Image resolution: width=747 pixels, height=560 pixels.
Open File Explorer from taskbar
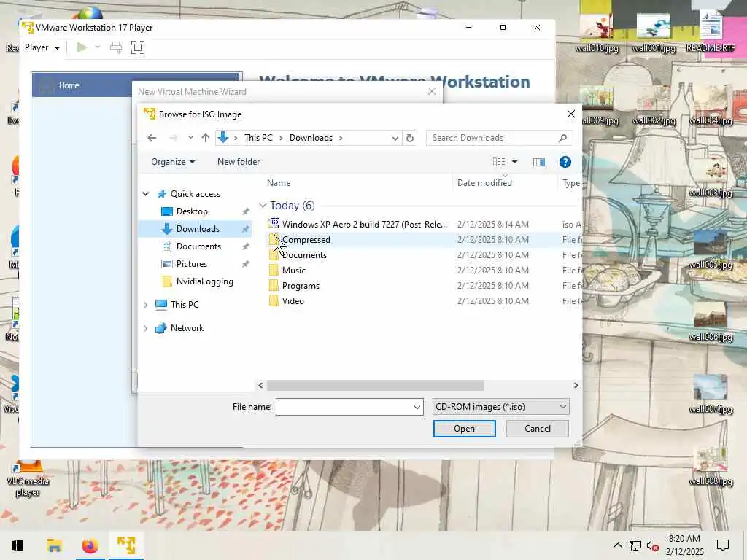tap(54, 545)
